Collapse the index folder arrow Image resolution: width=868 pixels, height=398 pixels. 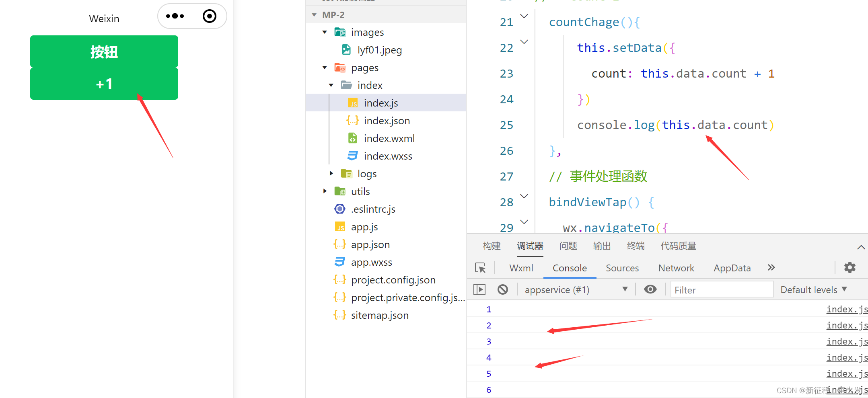331,85
